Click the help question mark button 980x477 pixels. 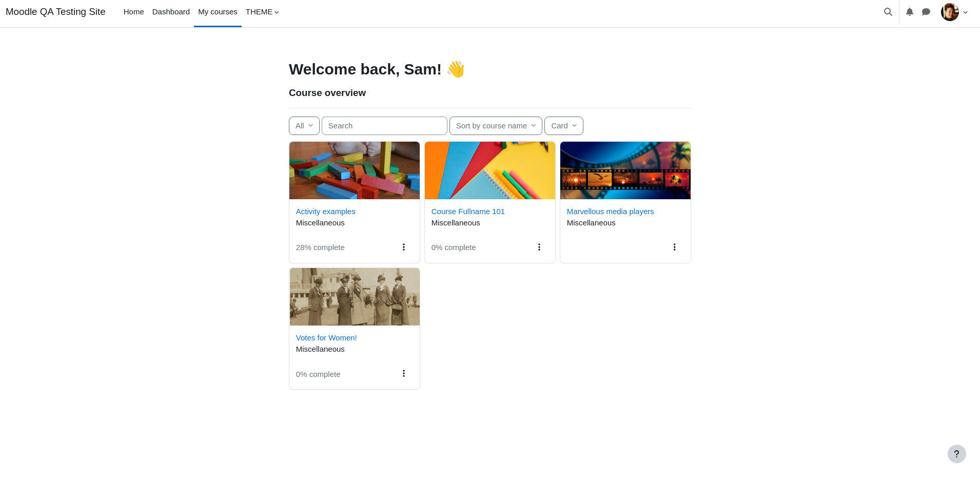pyautogui.click(x=957, y=454)
